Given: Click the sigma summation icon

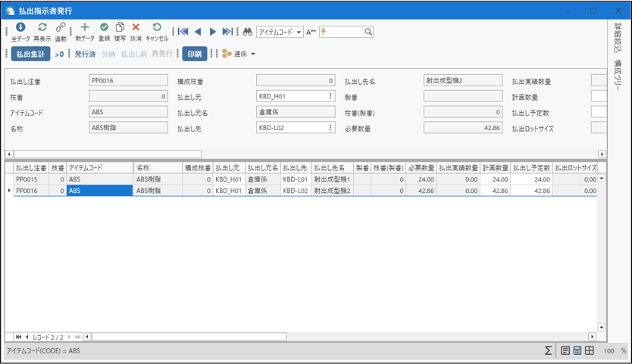Looking at the screenshot, I should (x=548, y=351).
